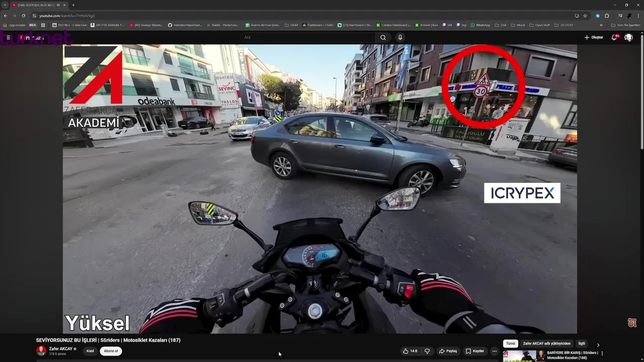Like the video with thumbs up 14 B
This screenshot has height=362, width=644.
[x=410, y=351]
